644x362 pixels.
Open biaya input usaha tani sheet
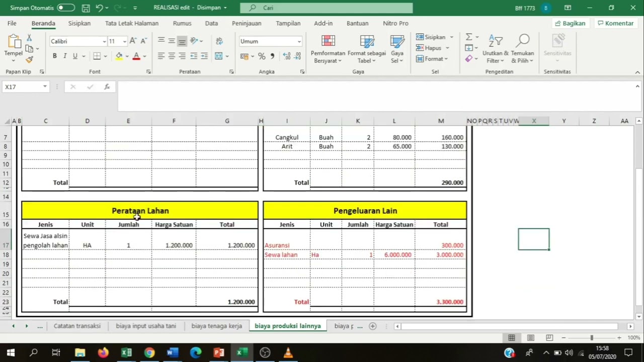(146, 326)
